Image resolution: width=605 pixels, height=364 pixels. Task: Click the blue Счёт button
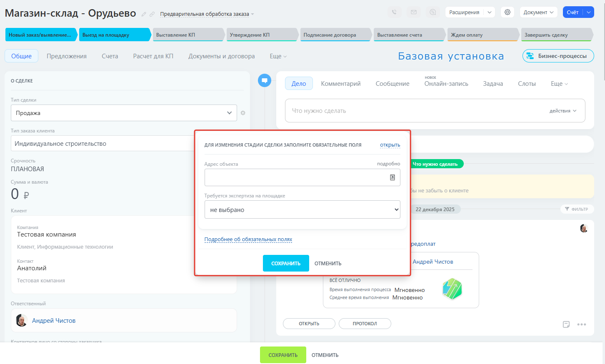pos(572,12)
